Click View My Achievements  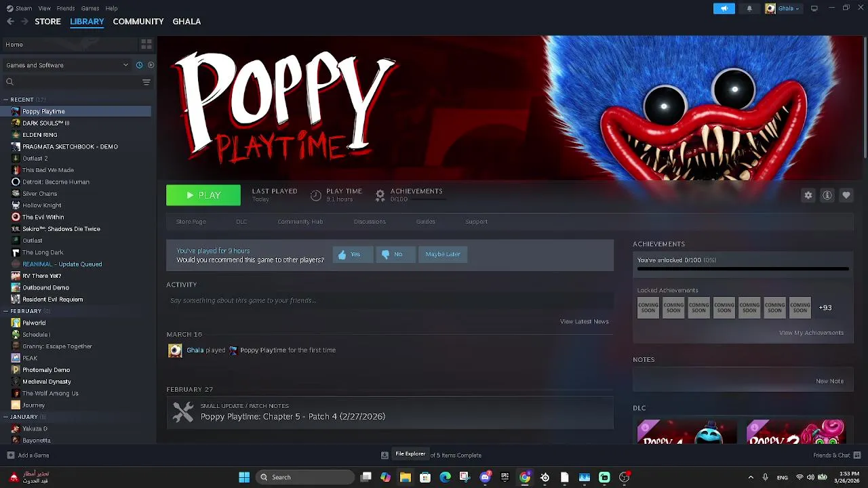pos(811,333)
